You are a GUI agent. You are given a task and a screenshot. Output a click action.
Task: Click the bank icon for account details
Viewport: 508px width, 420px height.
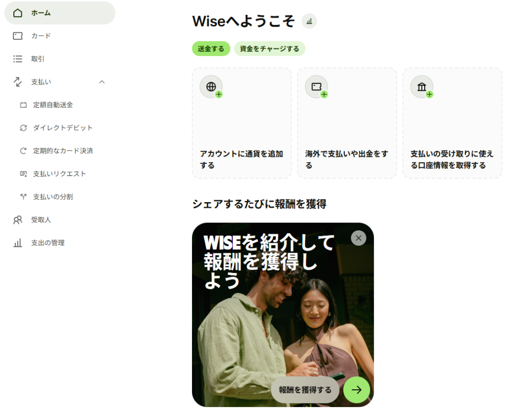[422, 87]
